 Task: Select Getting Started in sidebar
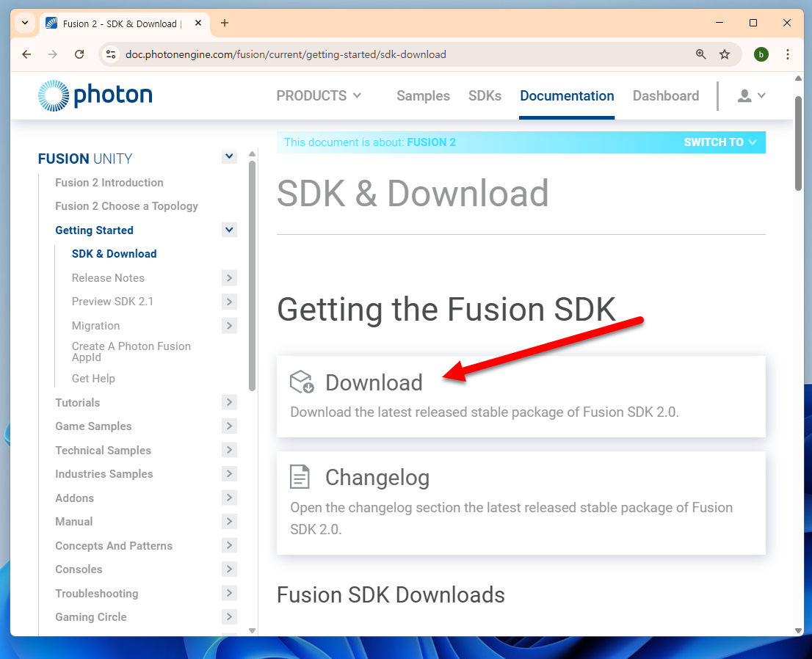(x=94, y=230)
